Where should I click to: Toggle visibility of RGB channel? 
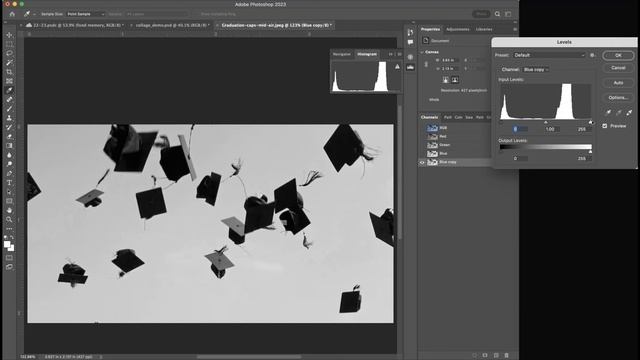(x=422, y=128)
